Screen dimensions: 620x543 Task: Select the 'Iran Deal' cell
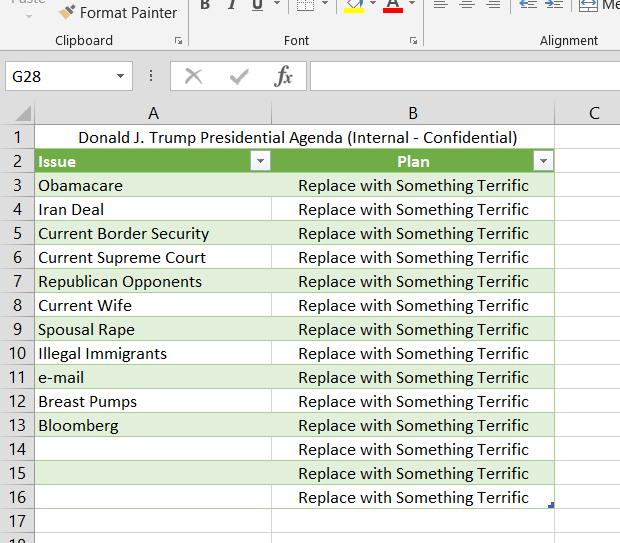tap(153, 210)
